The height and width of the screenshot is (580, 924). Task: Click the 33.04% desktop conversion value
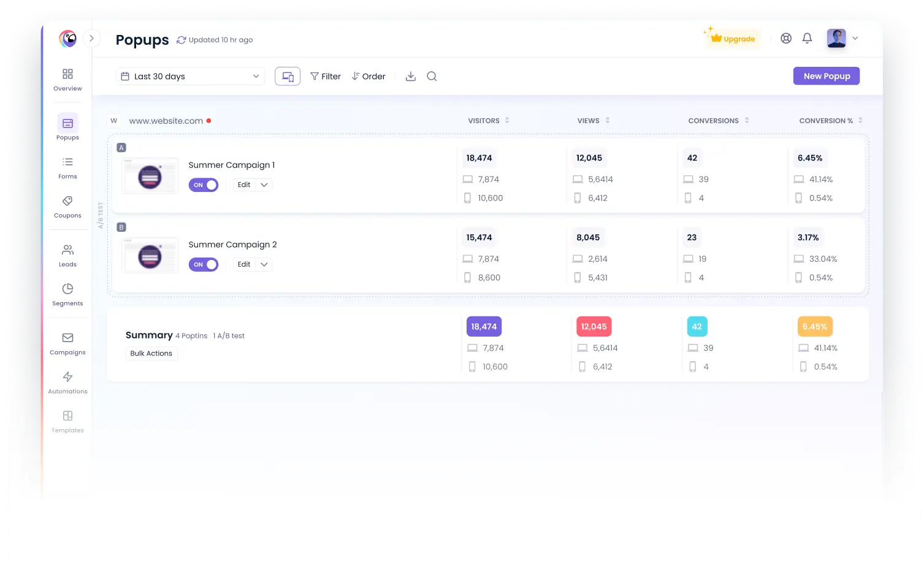coord(823,259)
